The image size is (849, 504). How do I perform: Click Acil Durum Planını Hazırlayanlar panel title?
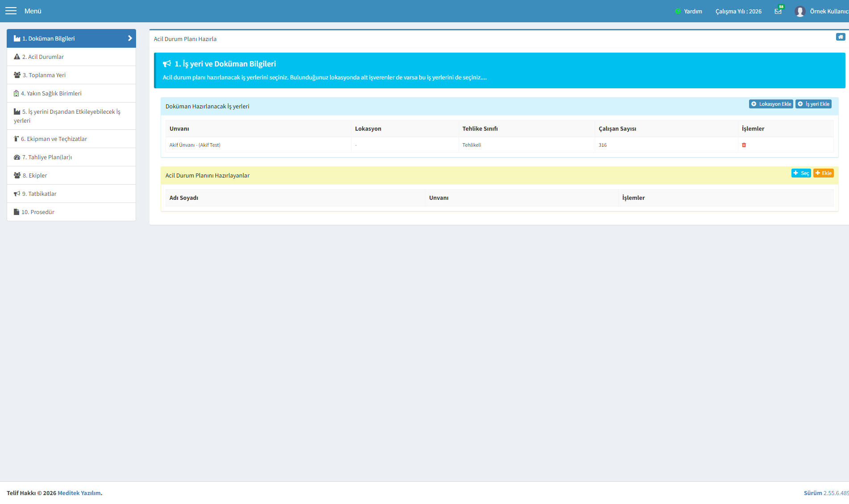tap(207, 175)
